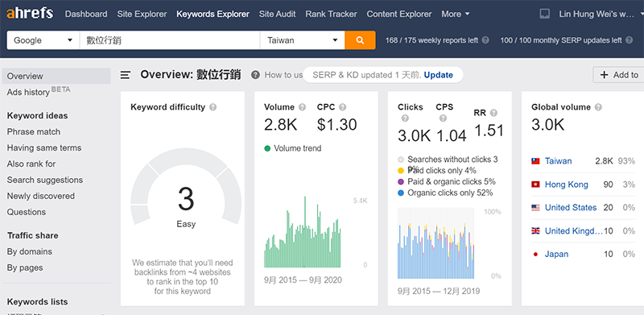Open Site Explorer in top navigation
Screen dimensions: 644x315
coord(142,14)
